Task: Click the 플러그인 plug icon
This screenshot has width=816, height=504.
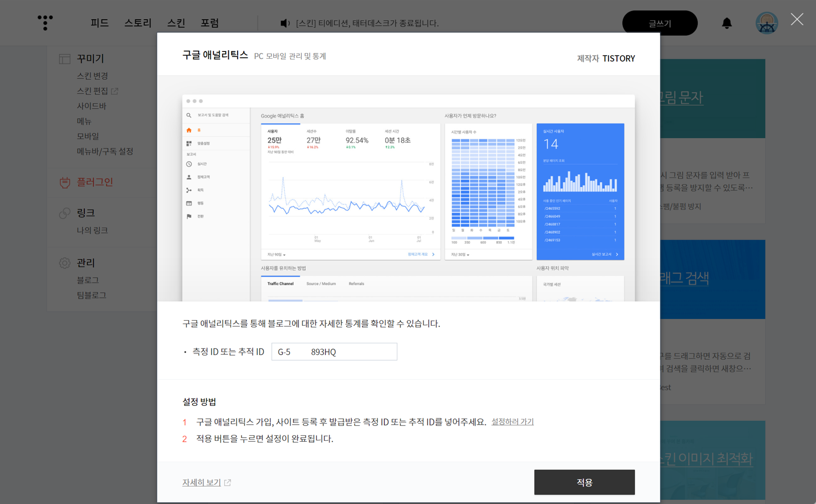Action: [65, 182]
